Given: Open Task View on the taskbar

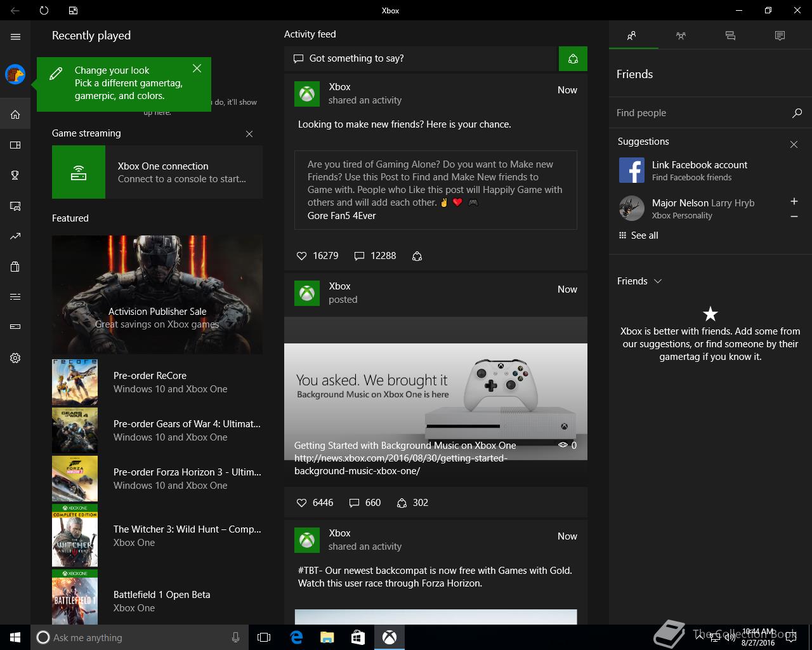Looking at the screenshot, I should coord(264,637).
